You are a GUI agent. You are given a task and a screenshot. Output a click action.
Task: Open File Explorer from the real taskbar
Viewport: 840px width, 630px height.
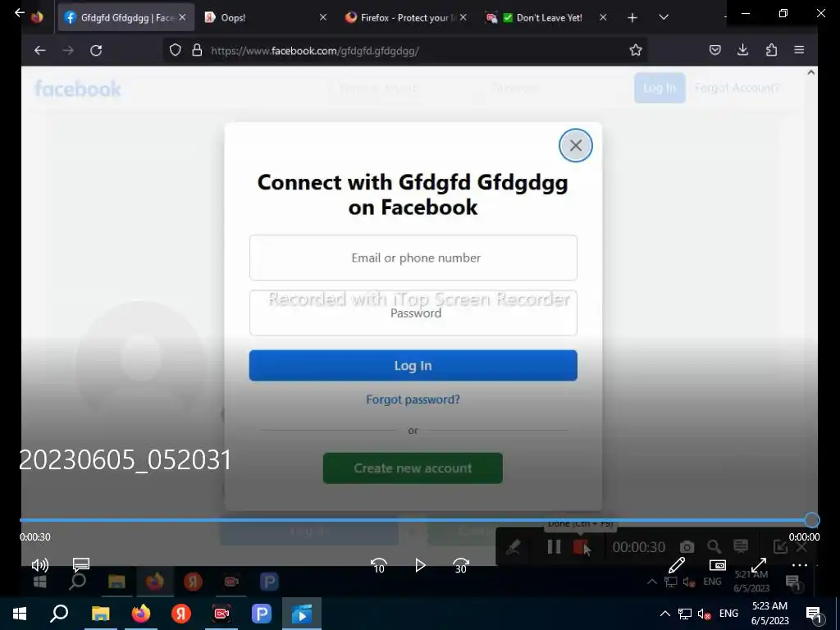tap(100, 614)
